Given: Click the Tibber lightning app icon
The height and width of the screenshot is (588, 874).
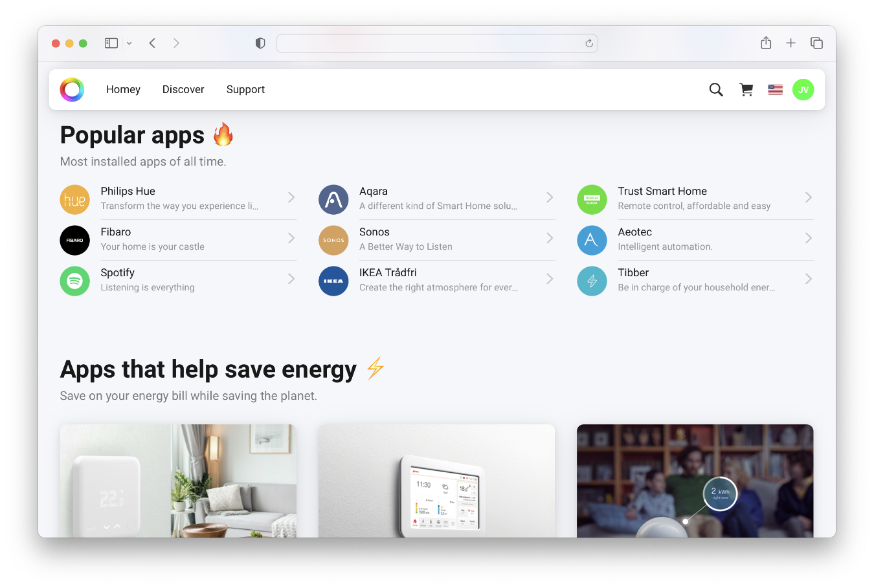Looking at the screenshot, I should tap(592, 281).
